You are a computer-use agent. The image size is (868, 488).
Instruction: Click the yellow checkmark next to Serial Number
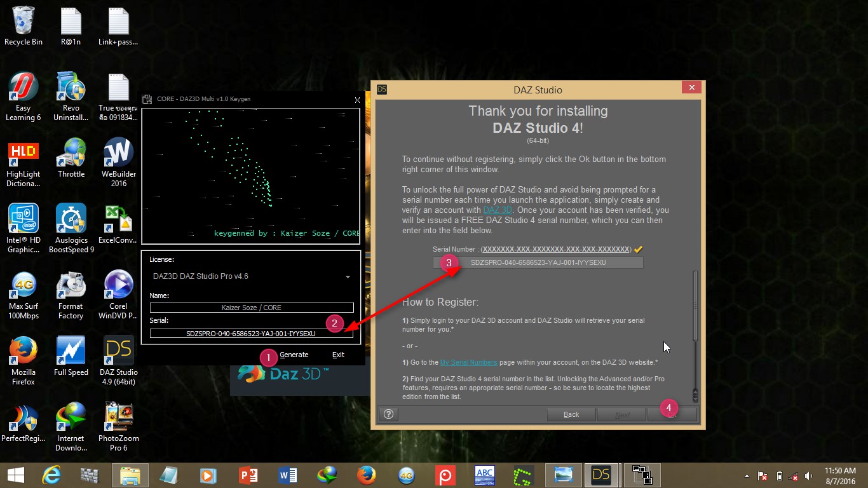[639, 249]
